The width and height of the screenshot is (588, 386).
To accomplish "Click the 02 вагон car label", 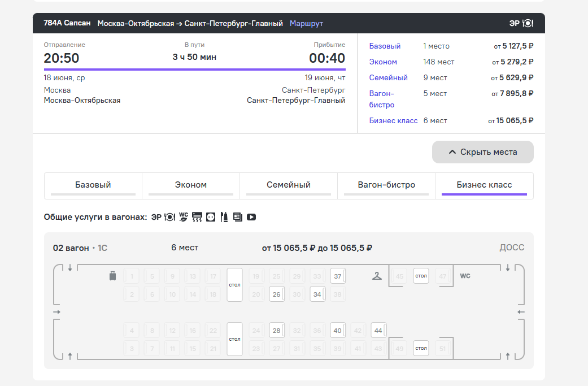I will click(x=71, y=248).
